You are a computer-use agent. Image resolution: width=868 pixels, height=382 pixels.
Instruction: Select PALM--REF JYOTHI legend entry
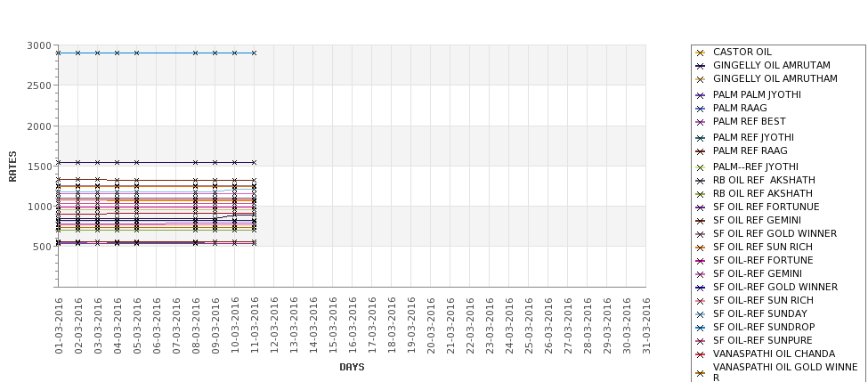tap(756, 167)
